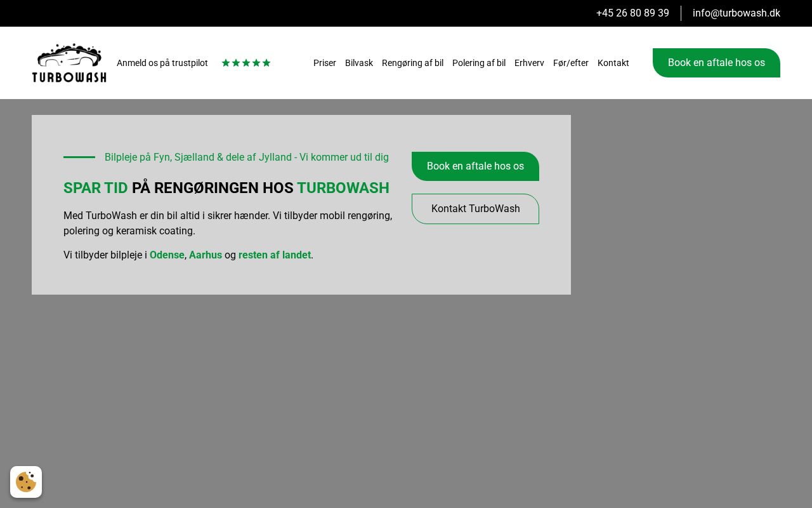Click the 'Bilpleje på Fyn, Sjælland' tagline
The height and width of the screenshot is (508, 812).
(247, 157)
